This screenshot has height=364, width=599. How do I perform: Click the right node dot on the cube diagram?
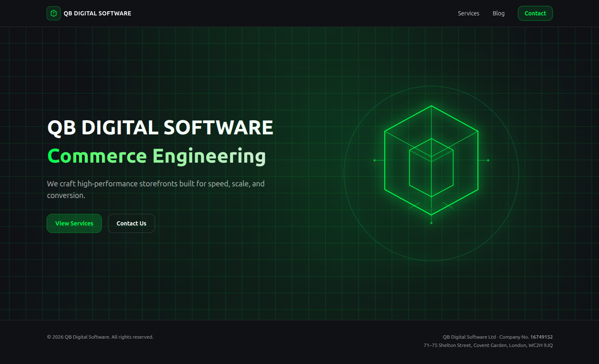pos(487,160)
